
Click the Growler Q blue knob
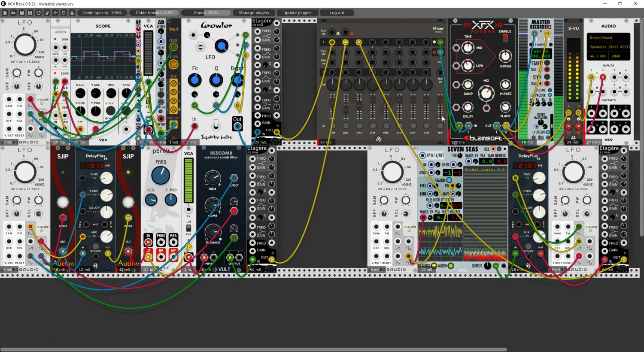pyautogui.click(x=216, y=80)
